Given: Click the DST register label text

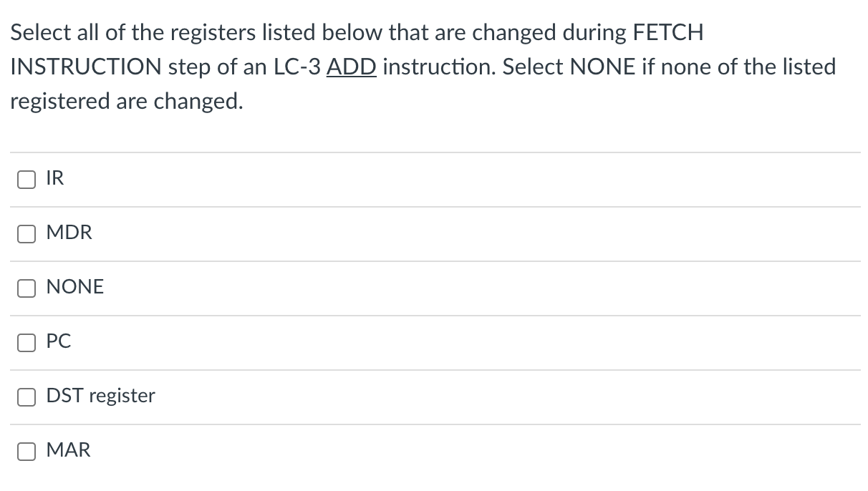Looking at the screenshot, I should (100, 396).
